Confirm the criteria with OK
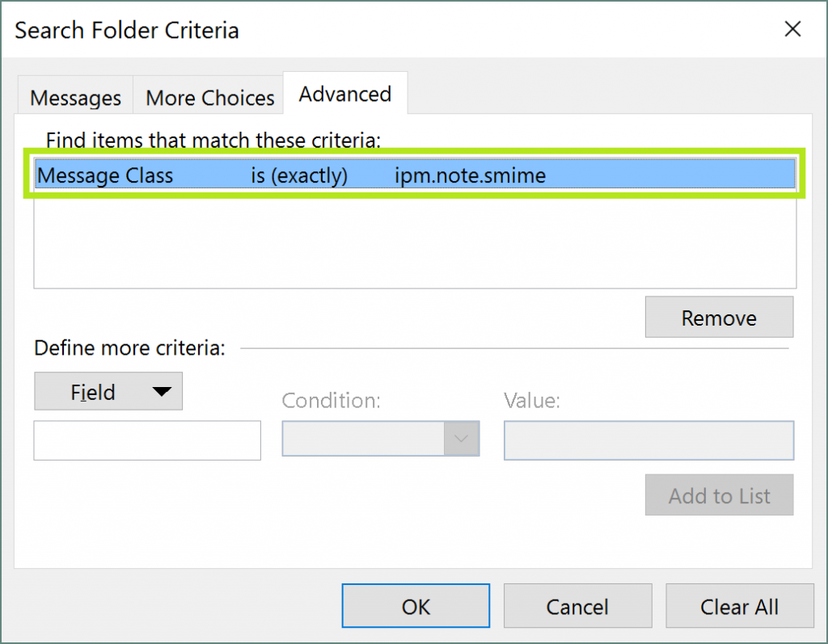This screenshot has height=644, width=828. 416,606
